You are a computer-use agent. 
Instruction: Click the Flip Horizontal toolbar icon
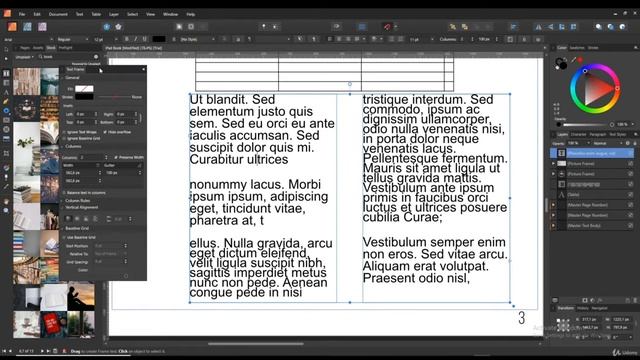tap(539, 27)
